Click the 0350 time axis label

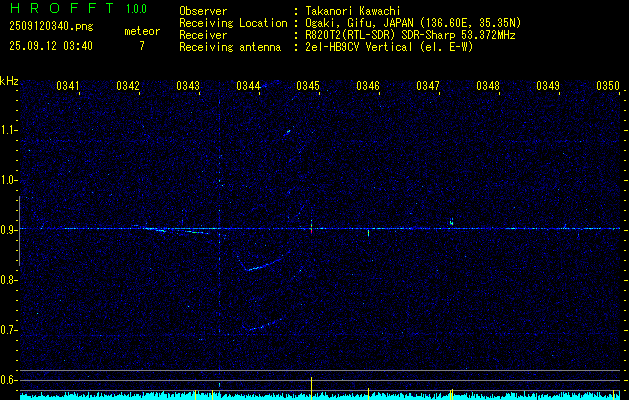click(608, 85)
